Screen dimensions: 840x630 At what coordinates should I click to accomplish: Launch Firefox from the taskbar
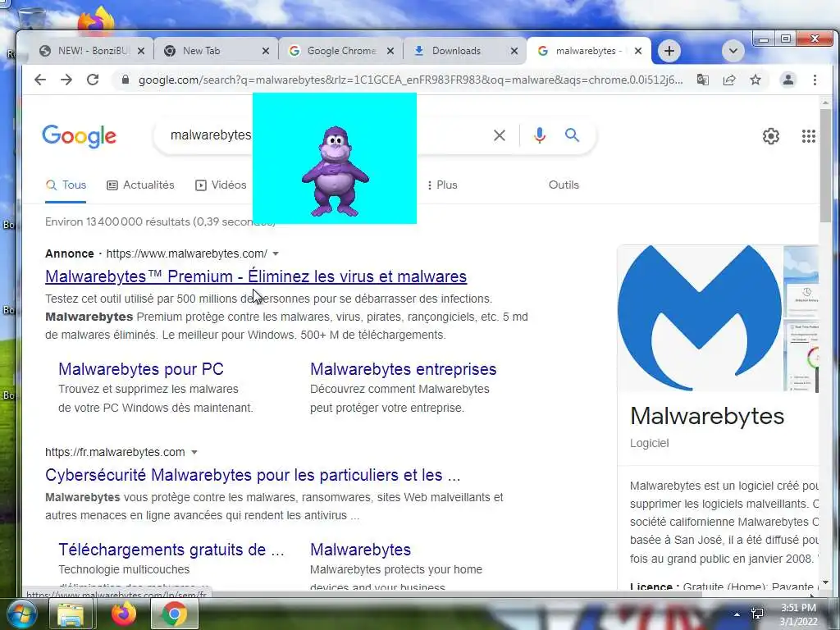pos(124,614)
